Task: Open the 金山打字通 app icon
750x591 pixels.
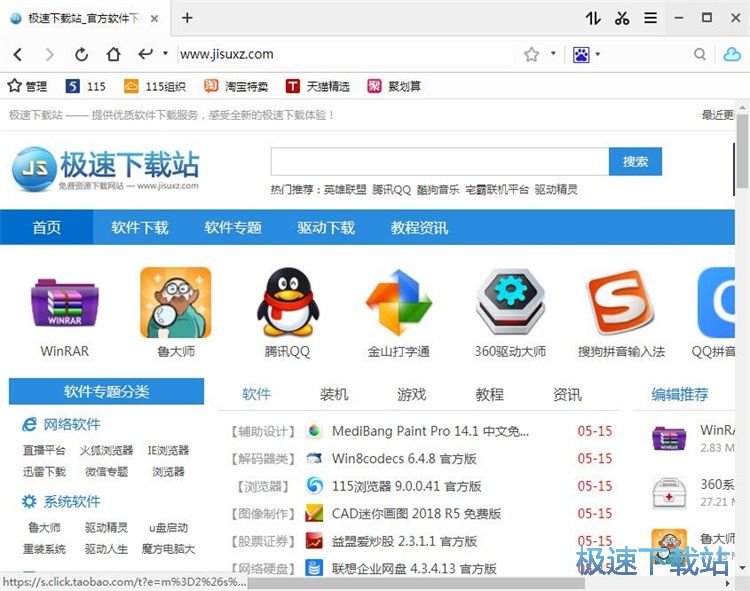Action: [398, 302]
